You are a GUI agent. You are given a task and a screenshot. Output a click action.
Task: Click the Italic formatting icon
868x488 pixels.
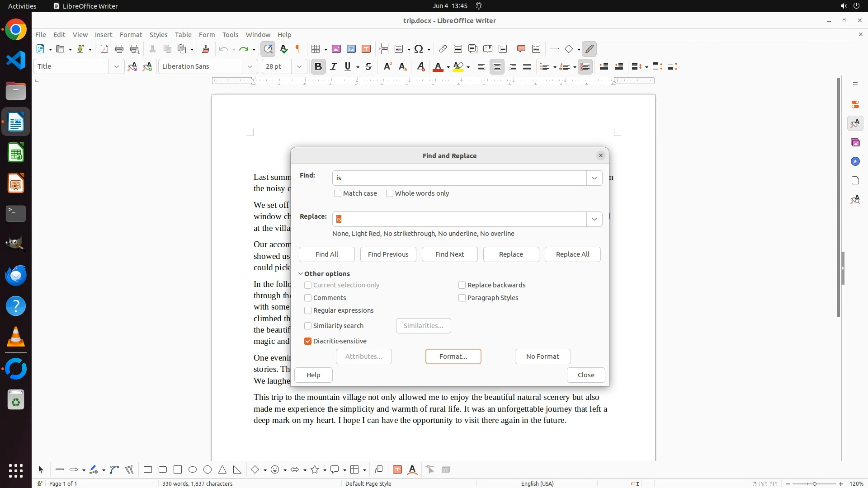pos(333,66)
